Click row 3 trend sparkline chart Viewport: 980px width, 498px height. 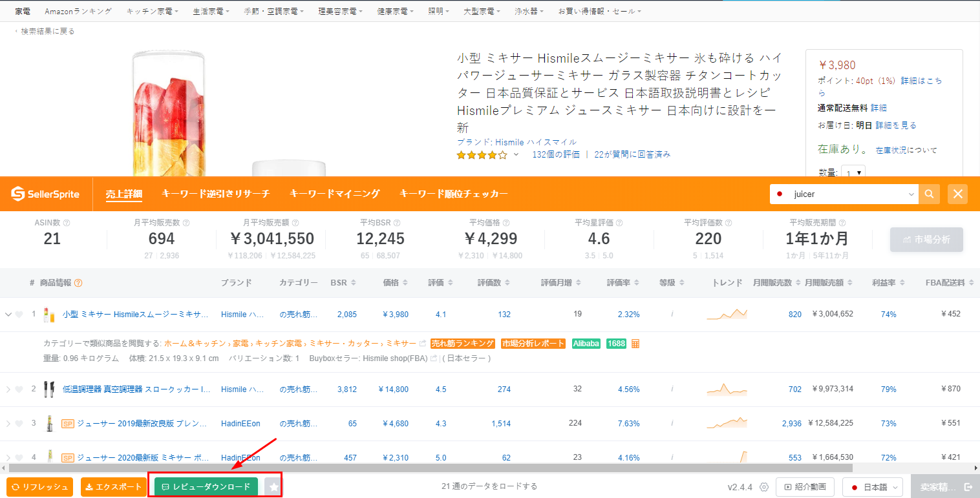pyautogui.click(x=727, y=423)
